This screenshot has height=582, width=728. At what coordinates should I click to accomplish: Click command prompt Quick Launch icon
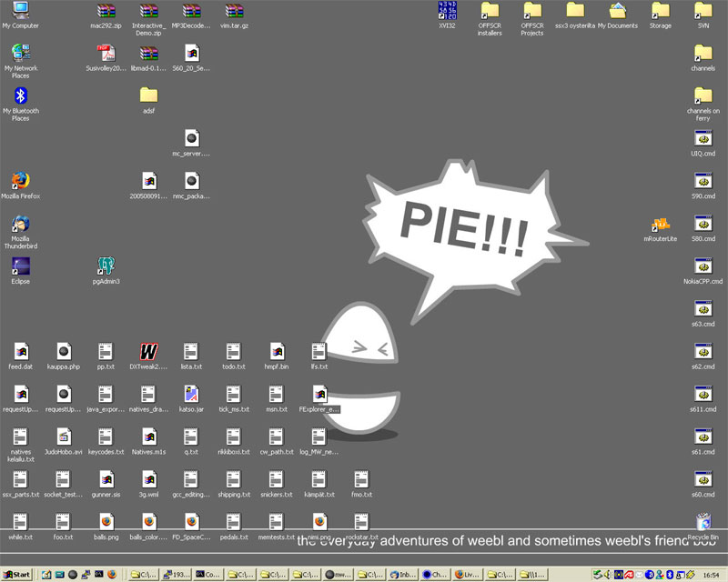point(99,575)
